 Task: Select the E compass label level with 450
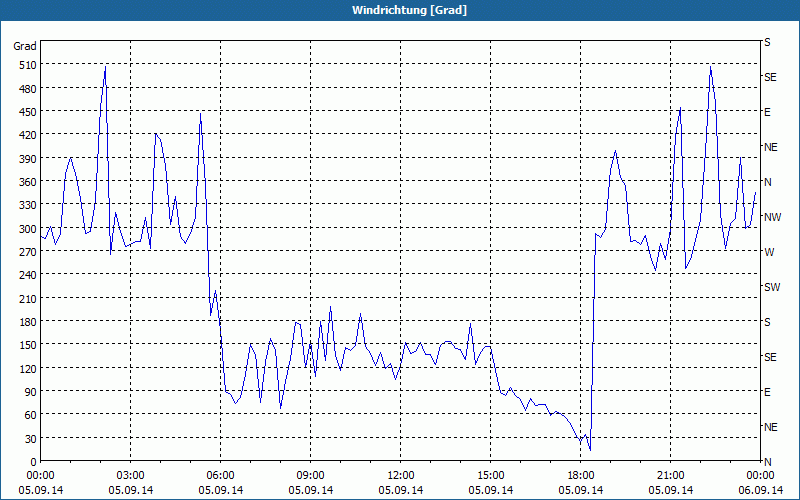(x=767, y=112)
